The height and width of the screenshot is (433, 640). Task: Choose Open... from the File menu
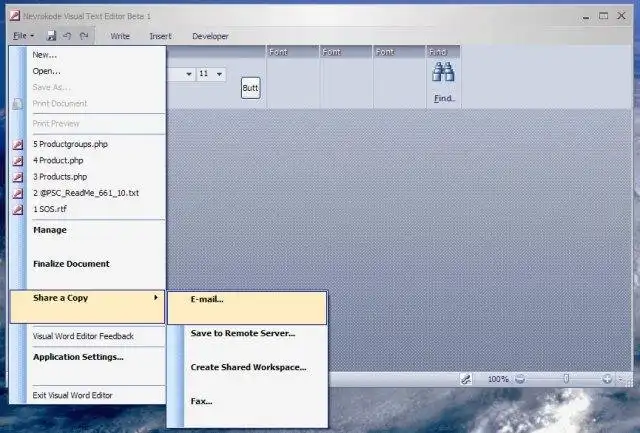pos(96,71)
